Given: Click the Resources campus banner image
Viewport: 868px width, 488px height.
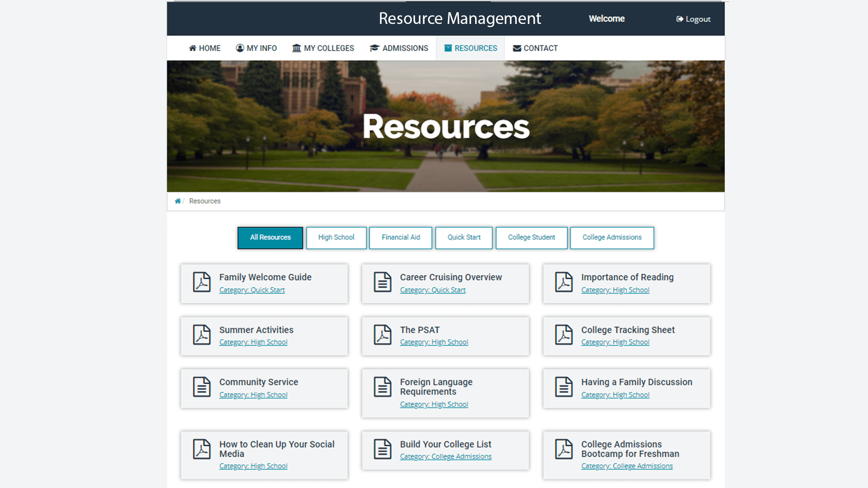Looking at the screenshot, I should (446, 127).
